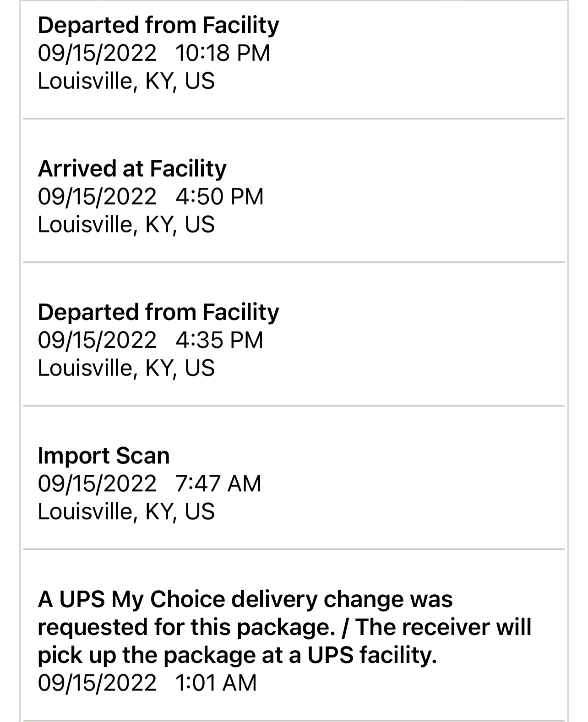Click the 09/15/2022 4:35 PM timestamp
Viewport: 588px width, 722px height.
pos(151,340)
